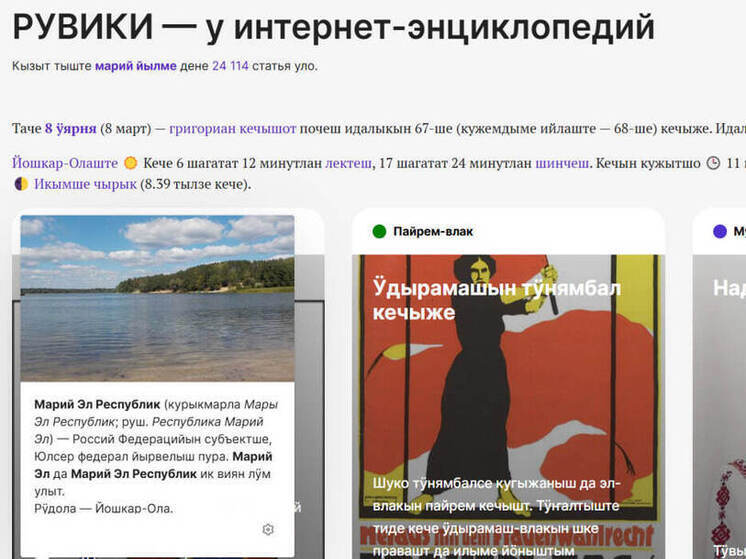Open the марий йылме link
Viewport: 746px width, 559px height.
[x=136, y=66]
